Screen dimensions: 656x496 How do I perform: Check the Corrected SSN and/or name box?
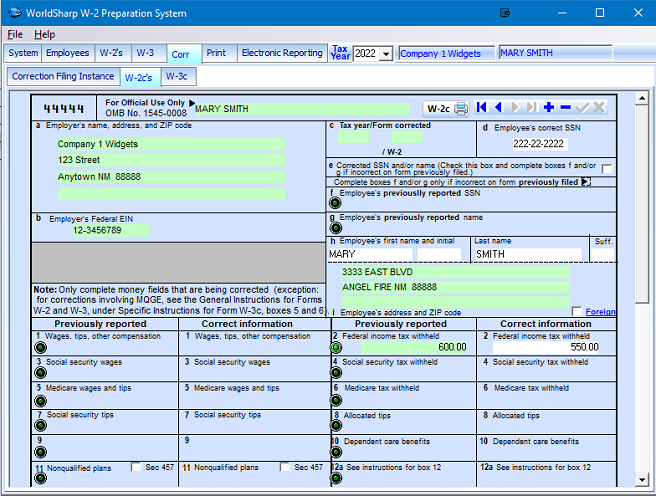[607, 169]
